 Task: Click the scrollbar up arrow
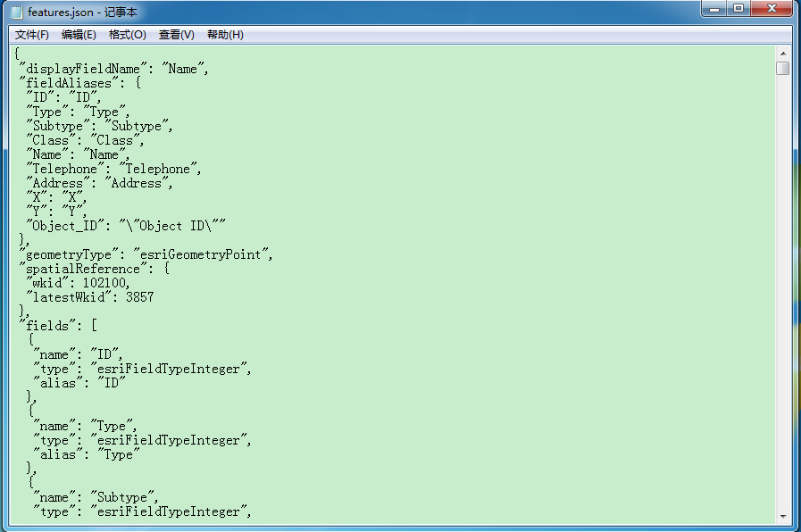coord(782,53)
